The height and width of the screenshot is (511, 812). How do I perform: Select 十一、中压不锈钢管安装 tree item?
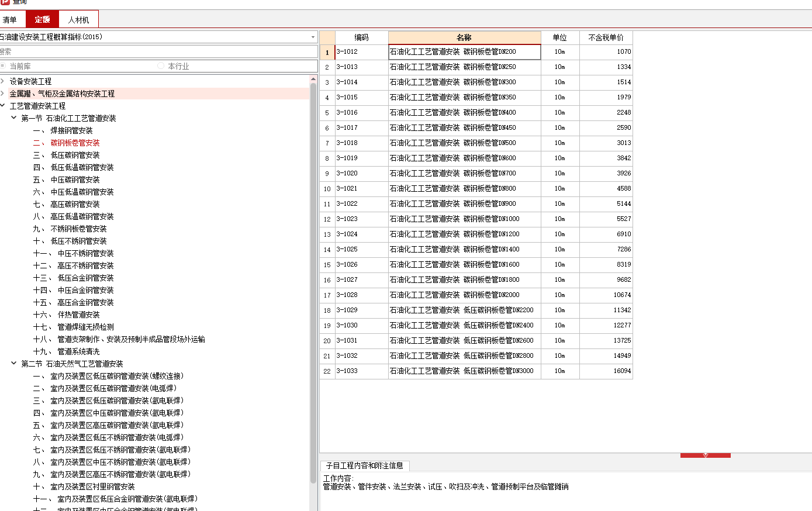click(x=73, y=253)
